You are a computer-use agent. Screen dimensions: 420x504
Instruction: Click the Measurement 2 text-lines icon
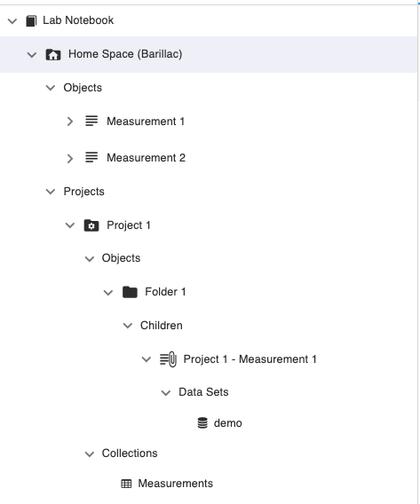(x=91, y=158)
